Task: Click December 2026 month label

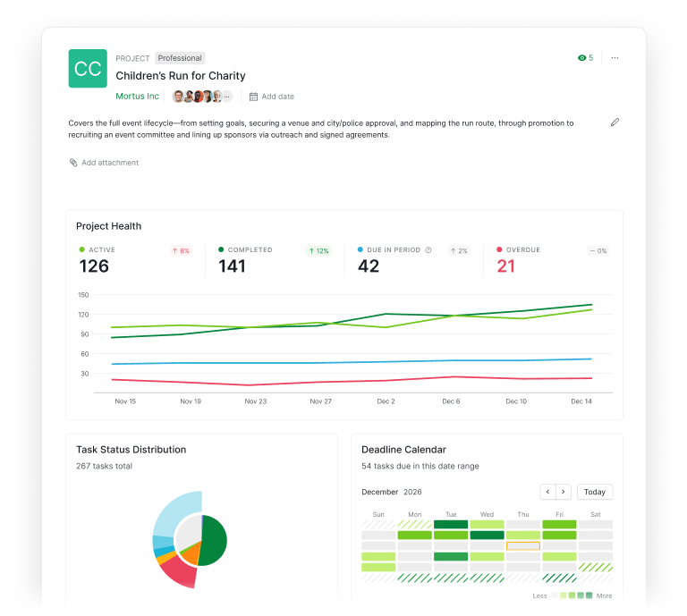Action: click(x=391, y=492)
